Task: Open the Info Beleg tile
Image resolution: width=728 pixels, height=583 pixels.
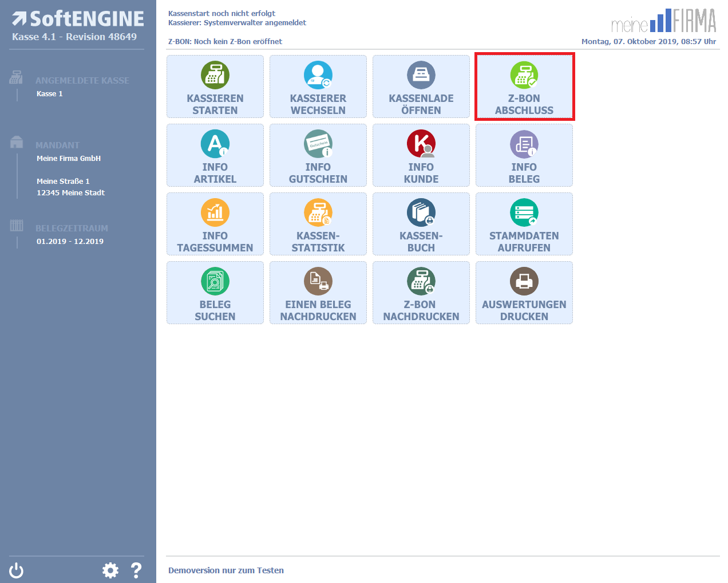Action: pyautogui.click(x=524, y=156)
